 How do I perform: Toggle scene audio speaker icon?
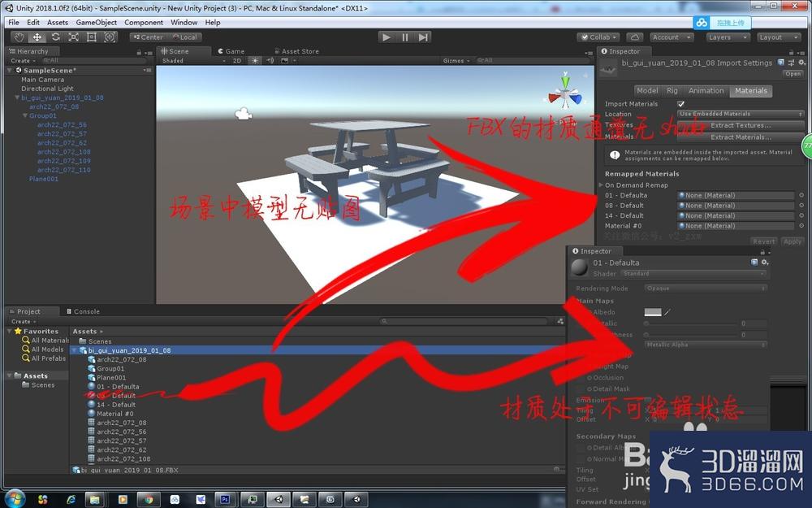point(270,61)
